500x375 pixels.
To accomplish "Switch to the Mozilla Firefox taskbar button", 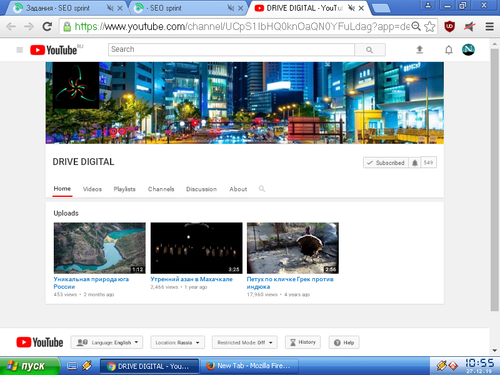I will (x=249, y=366).
